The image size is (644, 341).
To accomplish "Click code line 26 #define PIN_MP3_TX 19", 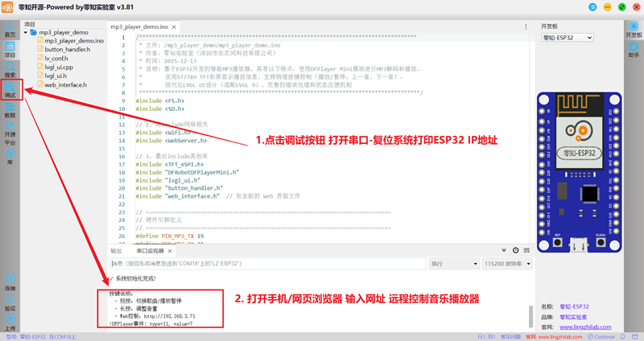I will point(170,236).
